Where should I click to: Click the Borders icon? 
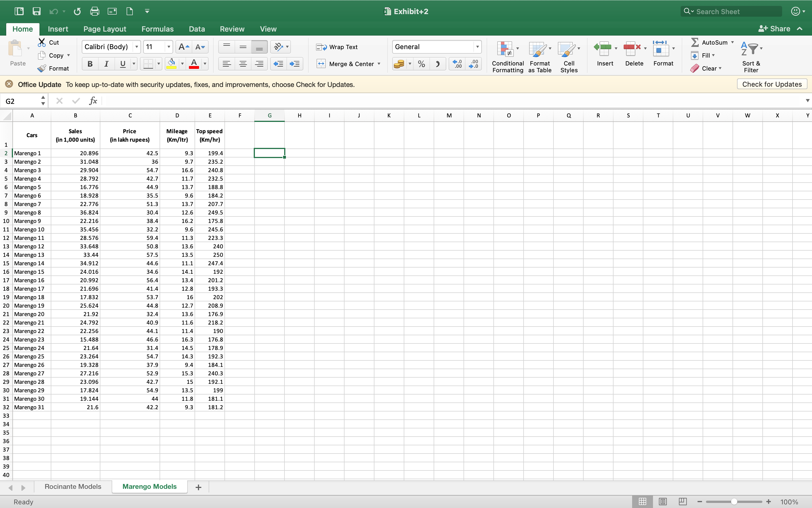[x=148, y=64]
